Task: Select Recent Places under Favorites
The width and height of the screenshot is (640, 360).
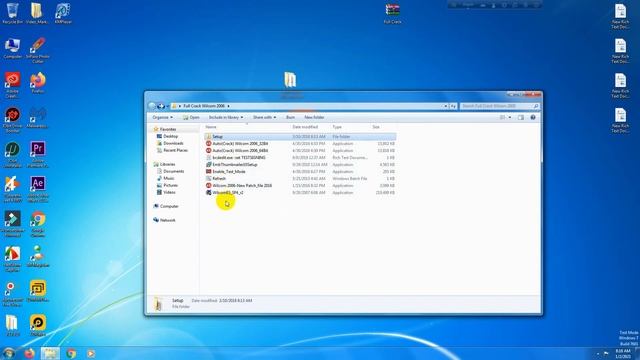Action: click(176, 150)
